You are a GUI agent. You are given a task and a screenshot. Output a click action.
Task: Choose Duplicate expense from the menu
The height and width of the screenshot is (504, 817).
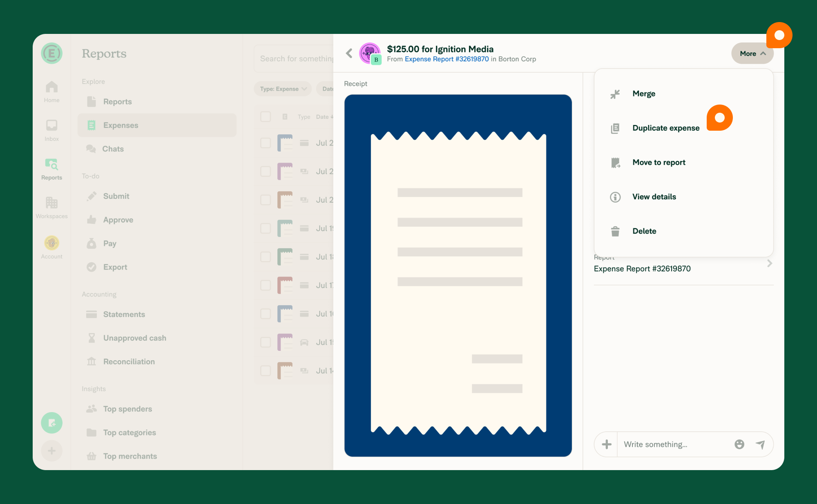pyautogui.click(x=665, y=128)
